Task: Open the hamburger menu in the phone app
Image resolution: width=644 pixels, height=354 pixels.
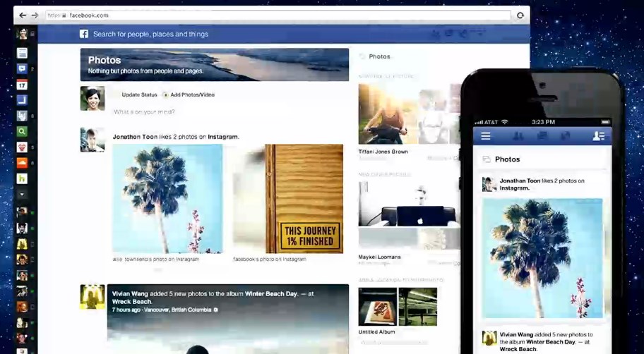Action: click(486, 136)
